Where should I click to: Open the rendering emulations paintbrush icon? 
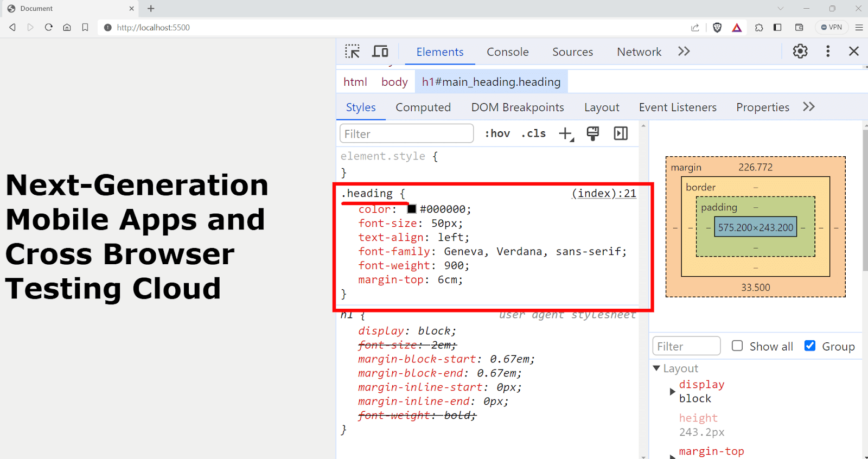593,133
